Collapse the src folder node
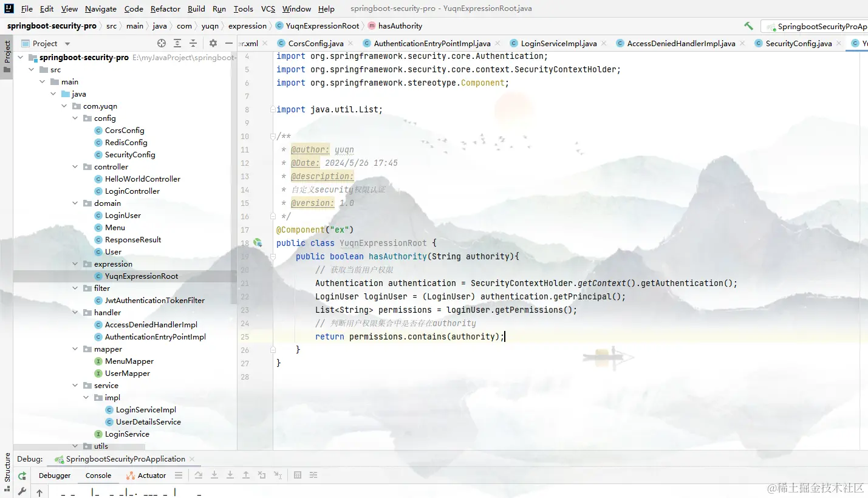This screenshot has width=868, height=498. pos(32,70)
